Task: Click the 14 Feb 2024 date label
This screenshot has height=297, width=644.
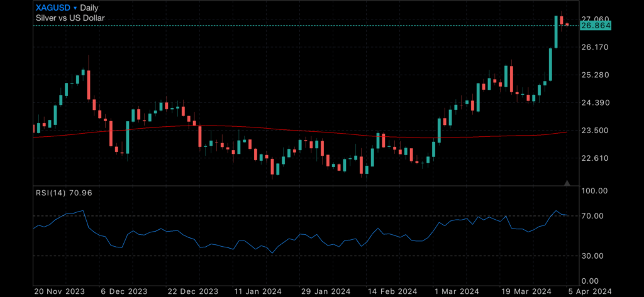Action: click(392, 291)
